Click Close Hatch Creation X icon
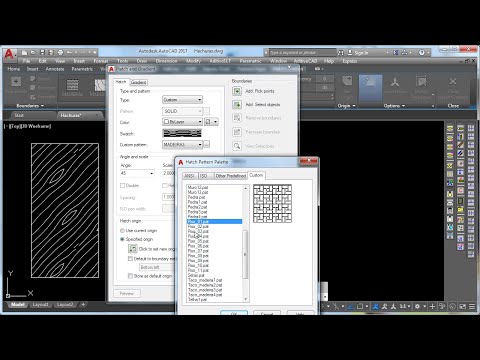Screen dimensions: 480x360 click(453, 81)
